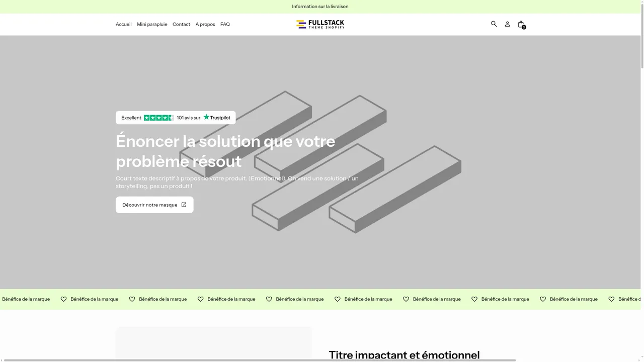This screenshot has height=362, width=644.
Task: Click external-link icon on Découvrir notre masque
Action: (184, 205)
